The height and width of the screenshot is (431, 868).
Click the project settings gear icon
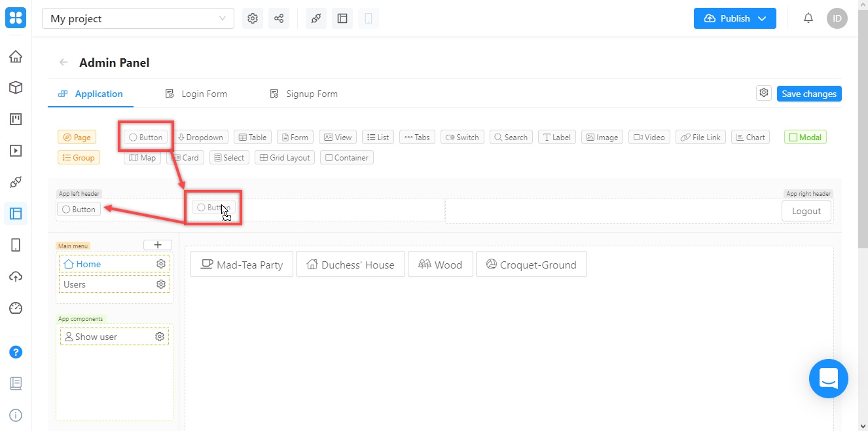253,18
